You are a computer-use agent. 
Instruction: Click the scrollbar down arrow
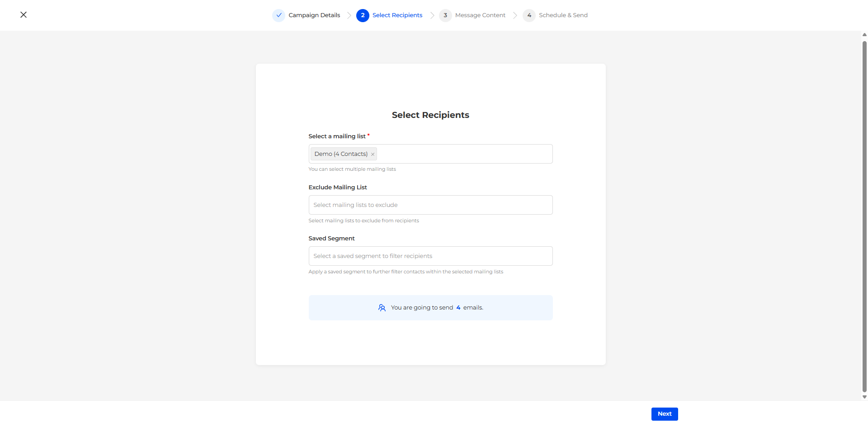point(864,397)
